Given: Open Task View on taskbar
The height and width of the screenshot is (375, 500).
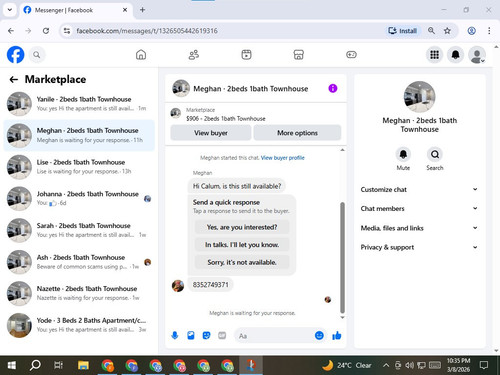Looking at the screenshot, I should (58, 365).
